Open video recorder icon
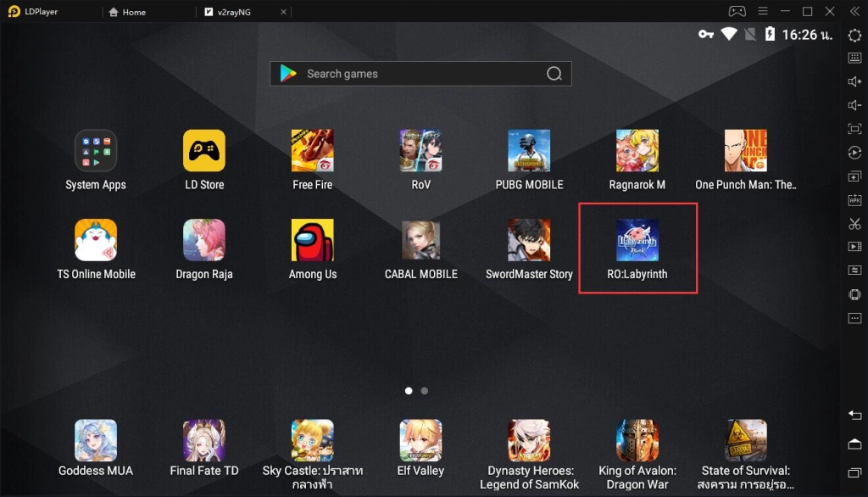Image resolution: width=868 pixels, height=497 pixels. click(854, 247)
